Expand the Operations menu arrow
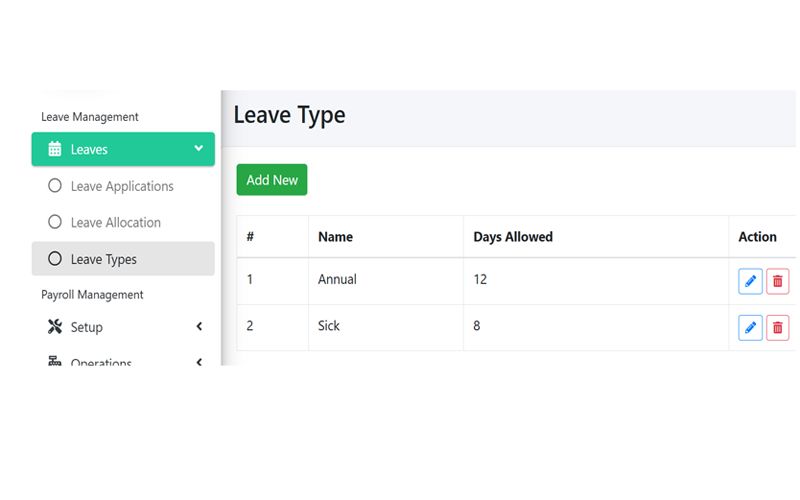 (199, 362)
